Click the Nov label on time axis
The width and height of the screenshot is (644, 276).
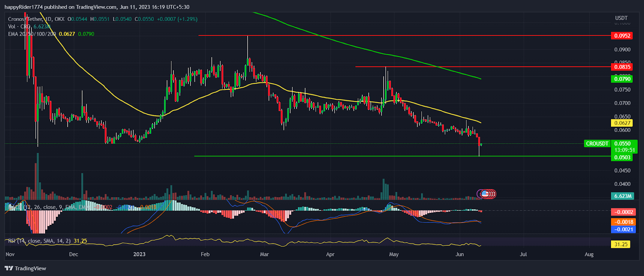[10, 254]
